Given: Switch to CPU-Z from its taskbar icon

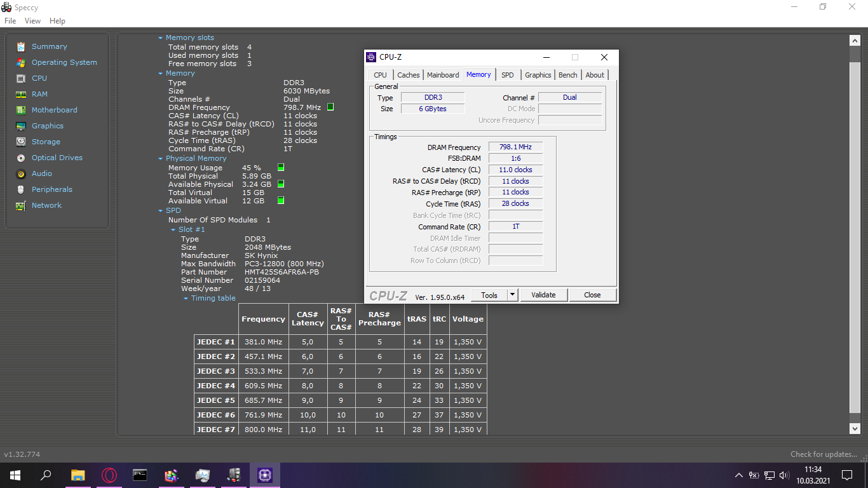Looking at the screenshot, I should 264,475.
